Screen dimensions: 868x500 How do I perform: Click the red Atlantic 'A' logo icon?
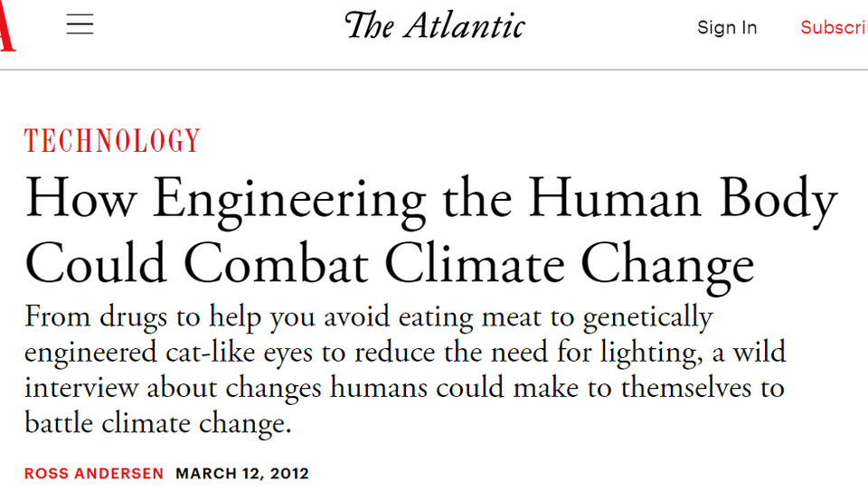pyautogui.click(x=7, y=25)
